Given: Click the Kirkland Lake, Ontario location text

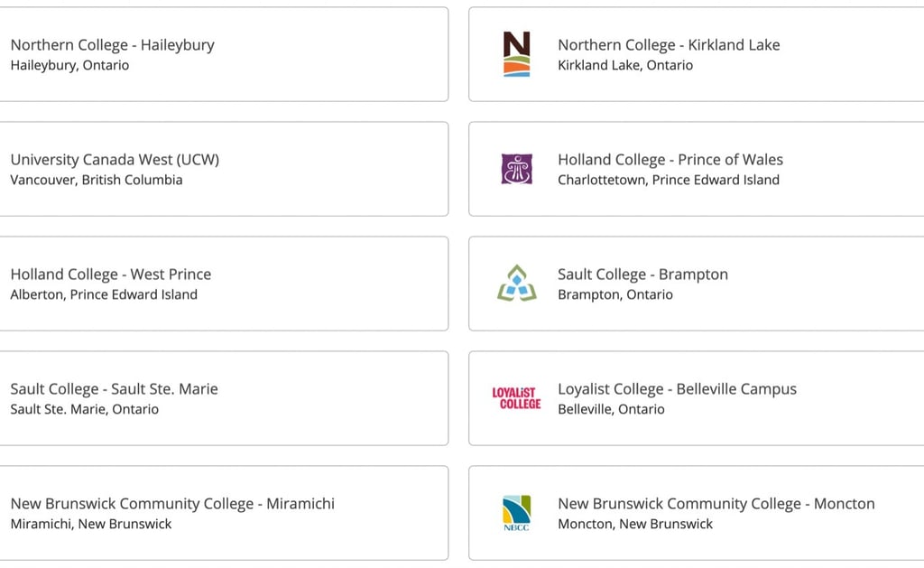Looking at the screenshot, I should (x=625, y=65).
